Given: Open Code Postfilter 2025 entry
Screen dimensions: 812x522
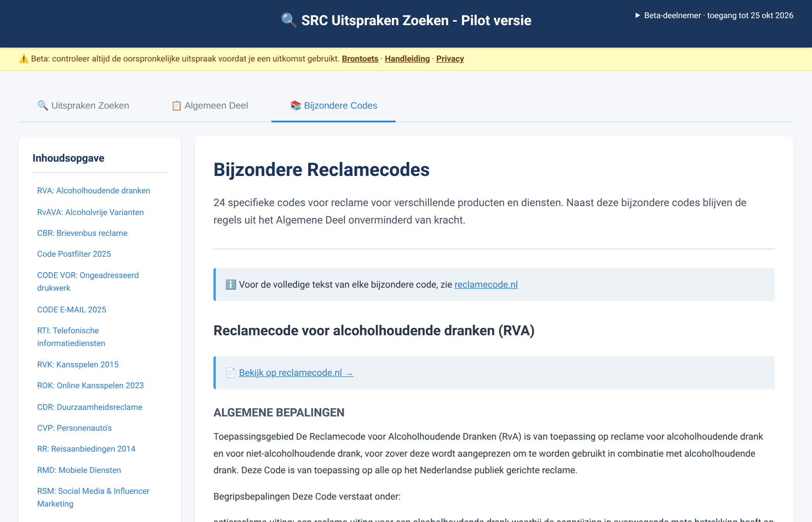Looking at the screenshot, I should click(x=74, y=254).
